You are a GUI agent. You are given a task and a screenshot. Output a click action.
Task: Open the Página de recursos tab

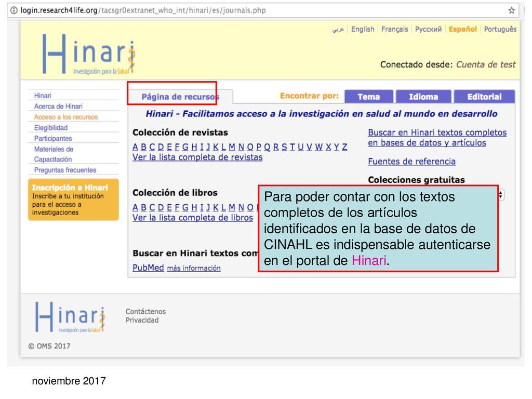click(x=180, y=97)
